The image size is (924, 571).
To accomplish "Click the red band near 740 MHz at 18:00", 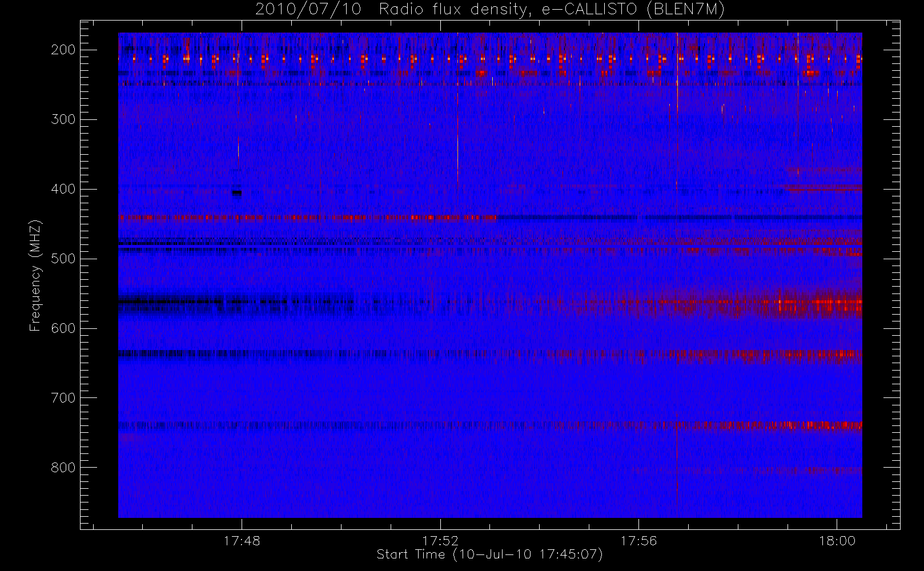I will (x=822, y=425).
